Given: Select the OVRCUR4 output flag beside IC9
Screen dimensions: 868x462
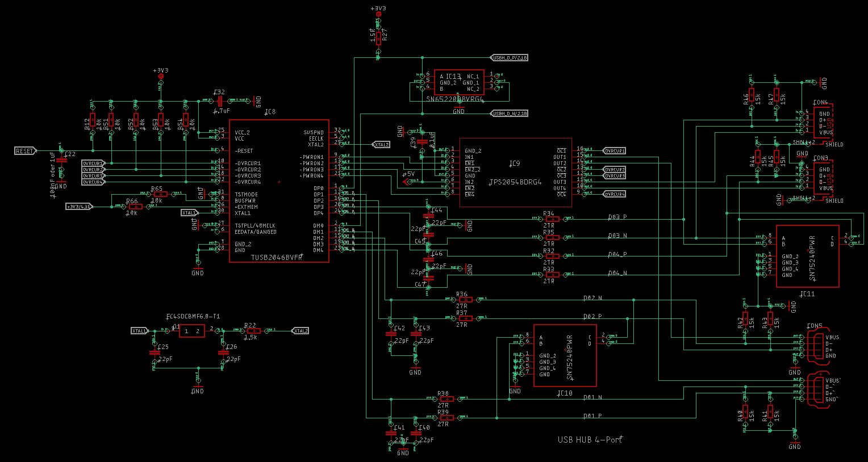Looking at the screenshot, I should coord(616,193).
